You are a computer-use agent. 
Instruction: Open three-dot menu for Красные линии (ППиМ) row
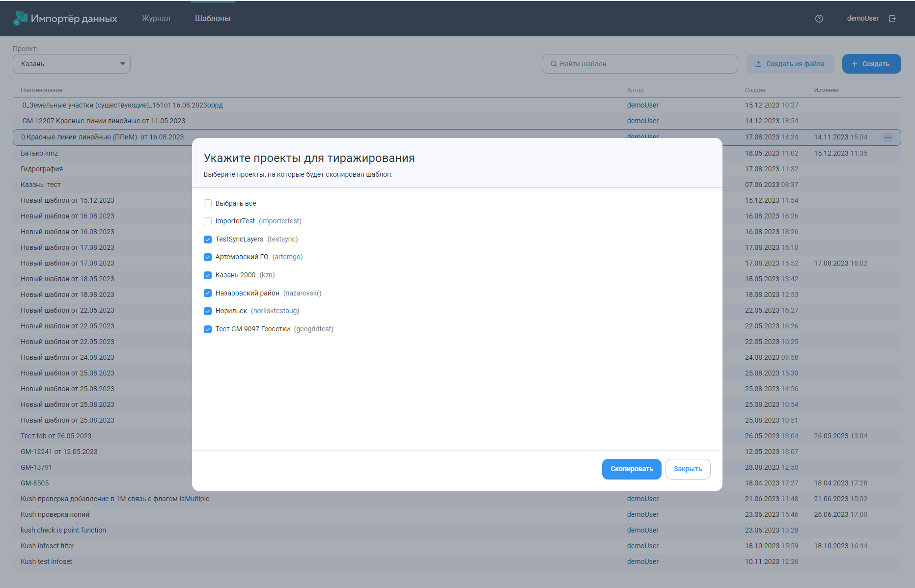click(x=888, y=137)
